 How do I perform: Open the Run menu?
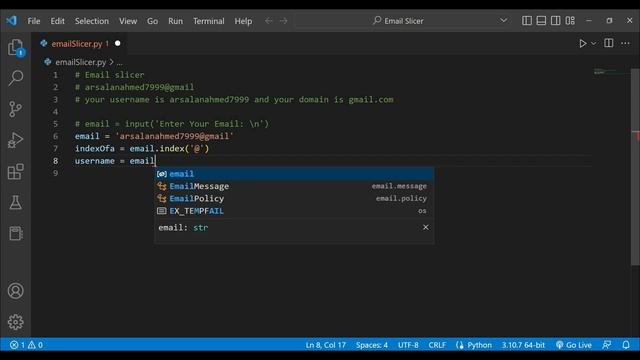176,21
